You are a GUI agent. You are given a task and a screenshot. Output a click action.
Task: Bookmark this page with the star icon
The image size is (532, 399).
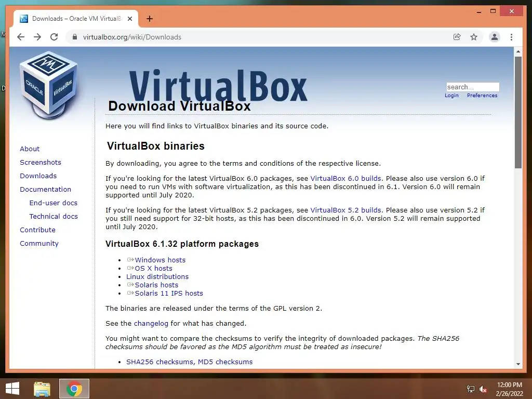[x=474, y=37]
